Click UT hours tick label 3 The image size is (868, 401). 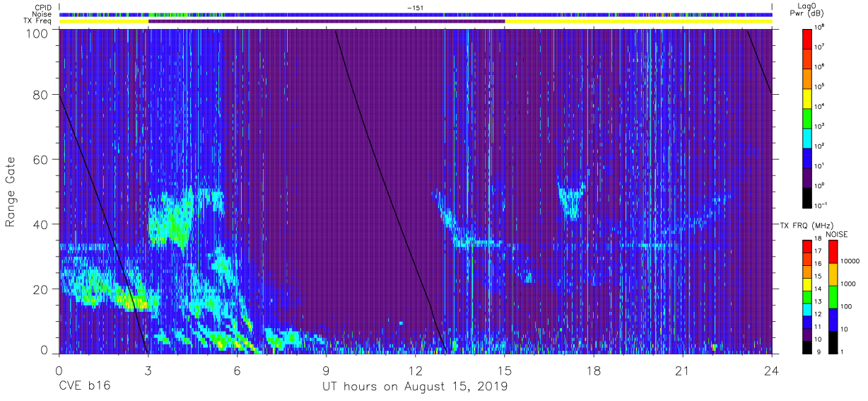click(148, 370)
